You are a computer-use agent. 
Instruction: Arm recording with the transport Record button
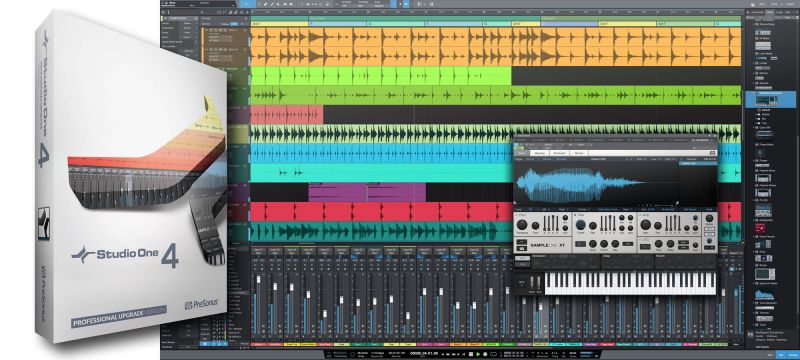pyautogui.click(x=485, y=354)
